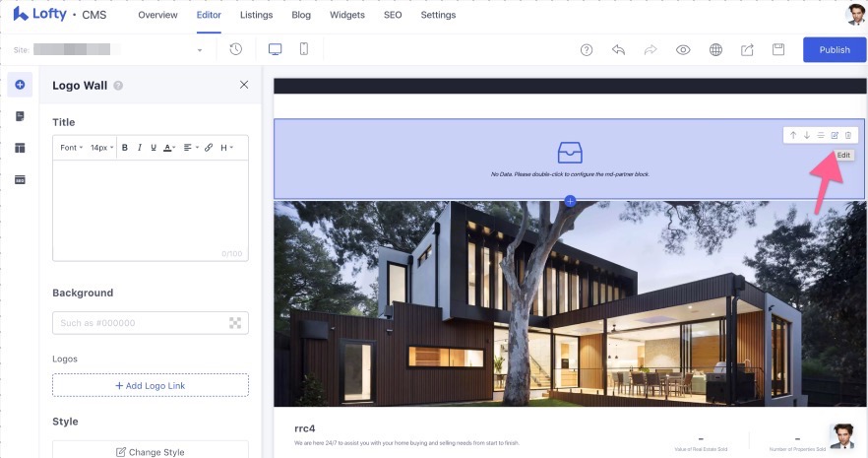Switch to the Listings tab

256,16
